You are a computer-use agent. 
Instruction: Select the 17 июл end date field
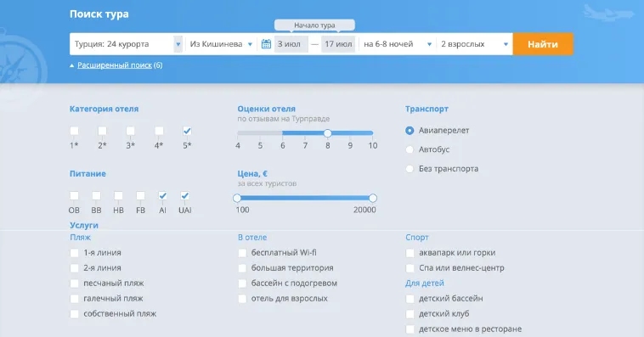[x=338, y=44]
